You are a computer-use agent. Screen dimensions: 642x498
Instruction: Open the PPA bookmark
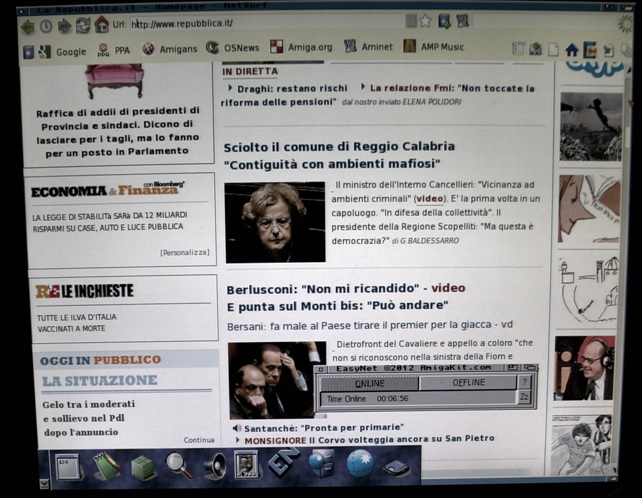tap(113, 50)
